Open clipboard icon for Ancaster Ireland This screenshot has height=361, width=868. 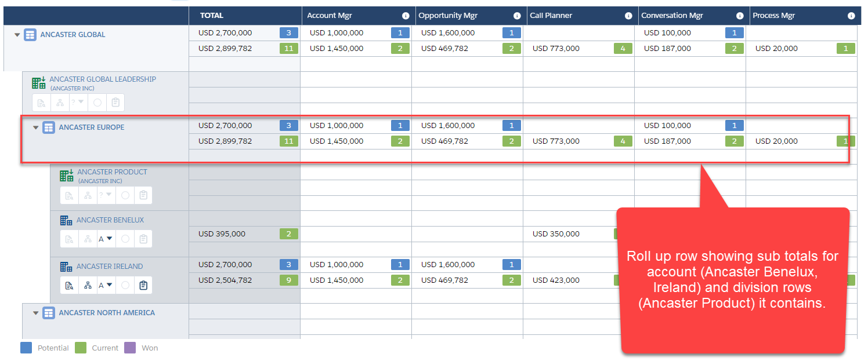[143, 285]
